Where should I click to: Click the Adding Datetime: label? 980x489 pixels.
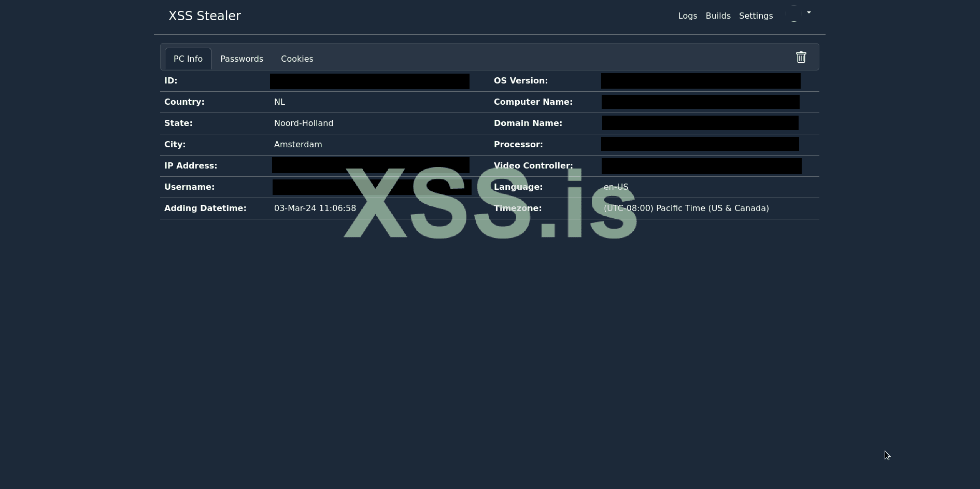tap(205, 208)
